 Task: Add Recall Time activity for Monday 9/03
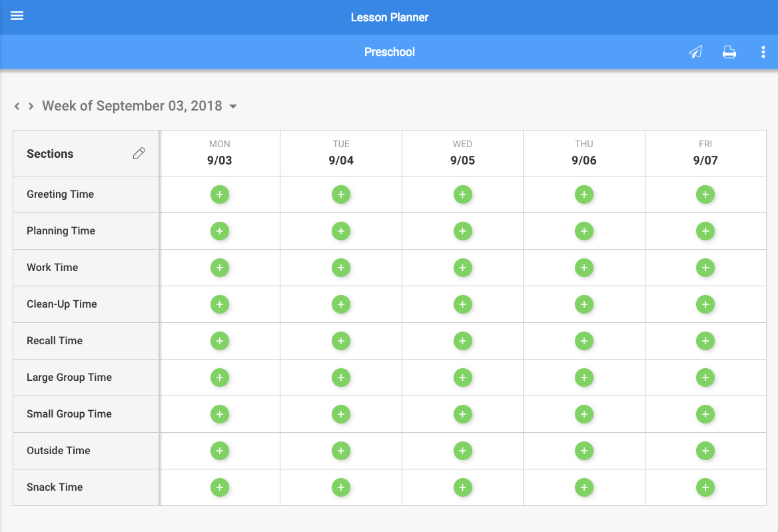pos(220,341)
